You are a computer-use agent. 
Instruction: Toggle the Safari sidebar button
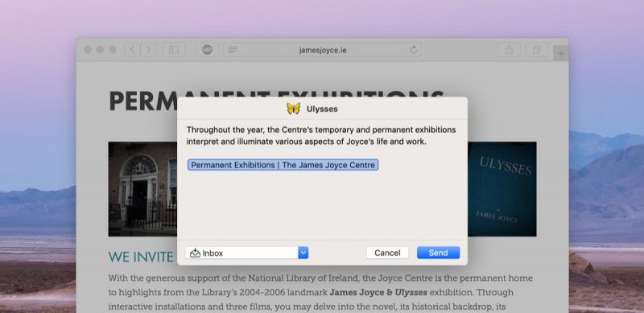(174, 50)
